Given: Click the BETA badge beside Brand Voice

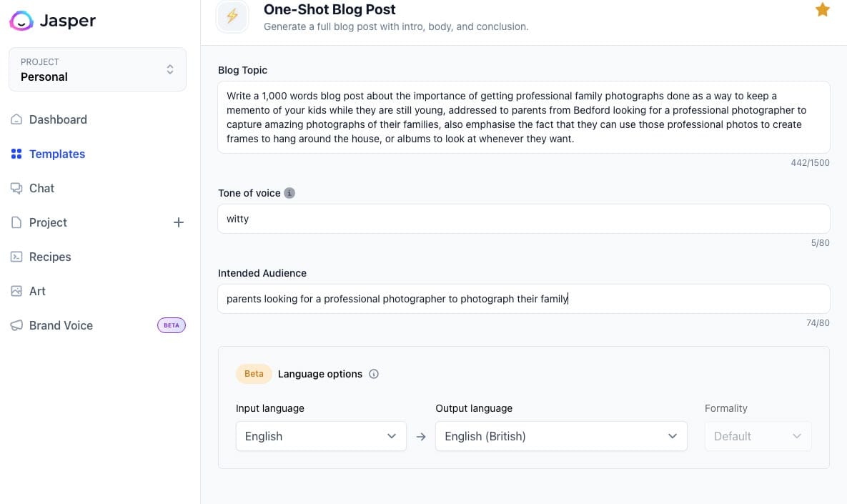Looking at the screenshot, I should tap(171, 325).
